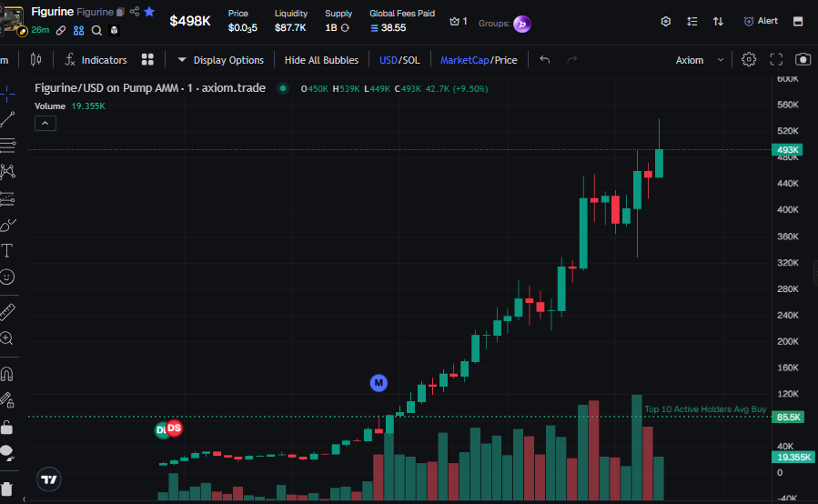Click the Figurine/USD on Pump AMM title
The height and width of the screenshot is (504, 818).
tap(150, 87)
